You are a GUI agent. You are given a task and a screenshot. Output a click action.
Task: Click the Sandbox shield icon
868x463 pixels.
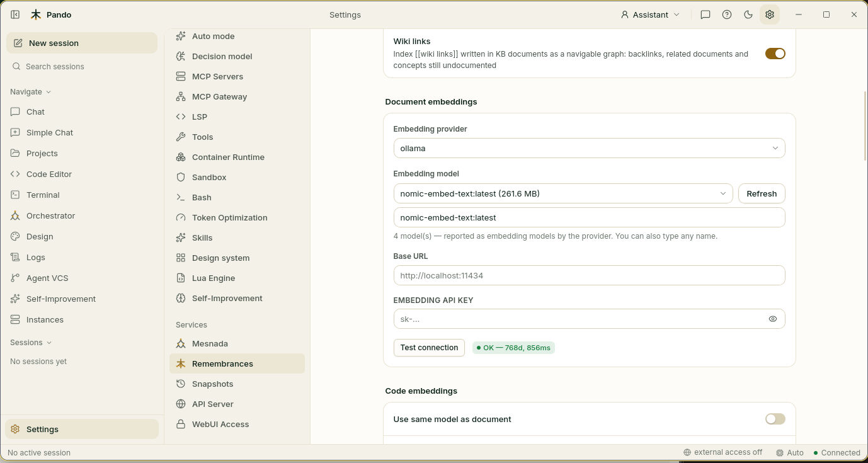(x=181, y=177)
